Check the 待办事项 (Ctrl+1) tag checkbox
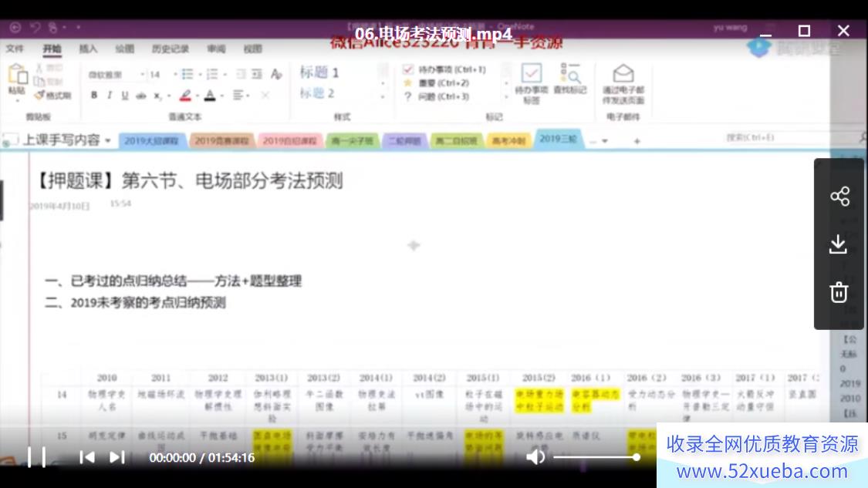868x488 pixels. click(x=408, y=69)
